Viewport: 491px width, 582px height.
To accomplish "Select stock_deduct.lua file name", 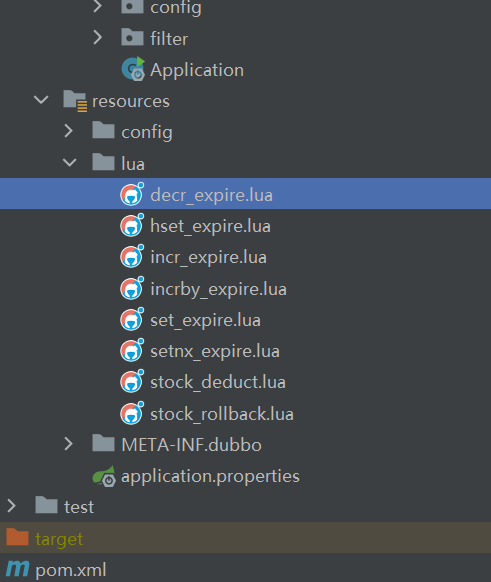I will (218, 382).
